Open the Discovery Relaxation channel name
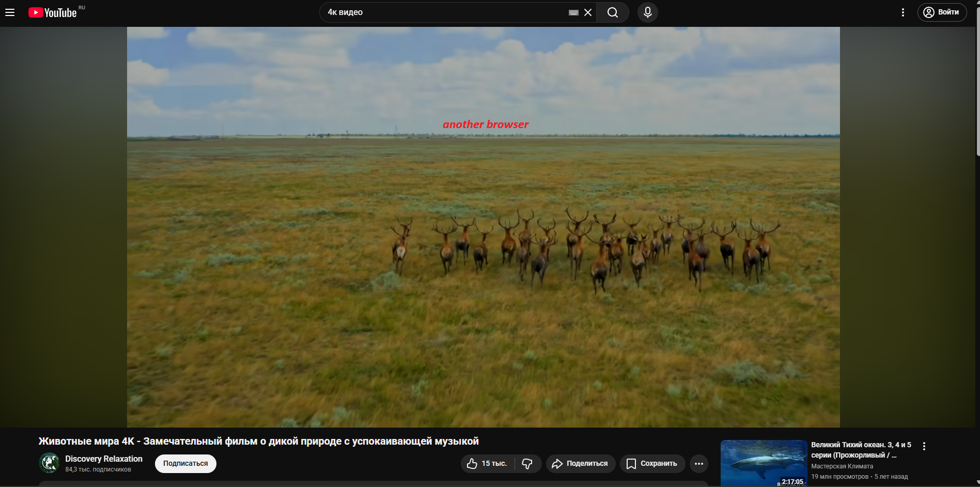This screenshot has height=487, width=980. 104,459
